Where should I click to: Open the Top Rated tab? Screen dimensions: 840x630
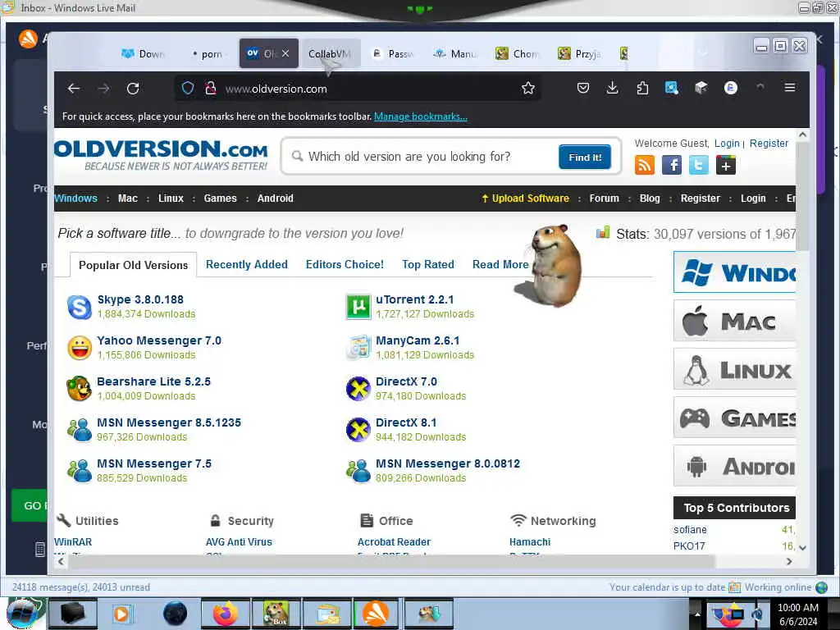(428, 265)
